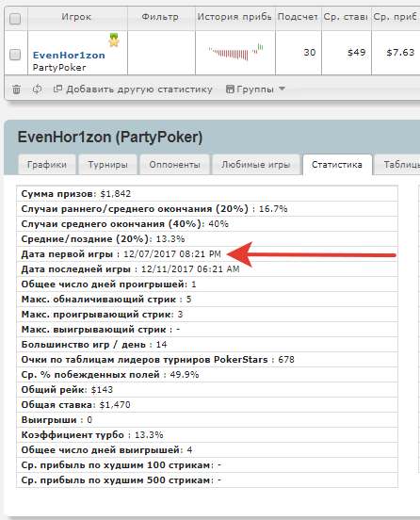This screenshot has width=420, height=520.
Task: Click the PokerStars leaderboard points row
Action: point(207,360)
